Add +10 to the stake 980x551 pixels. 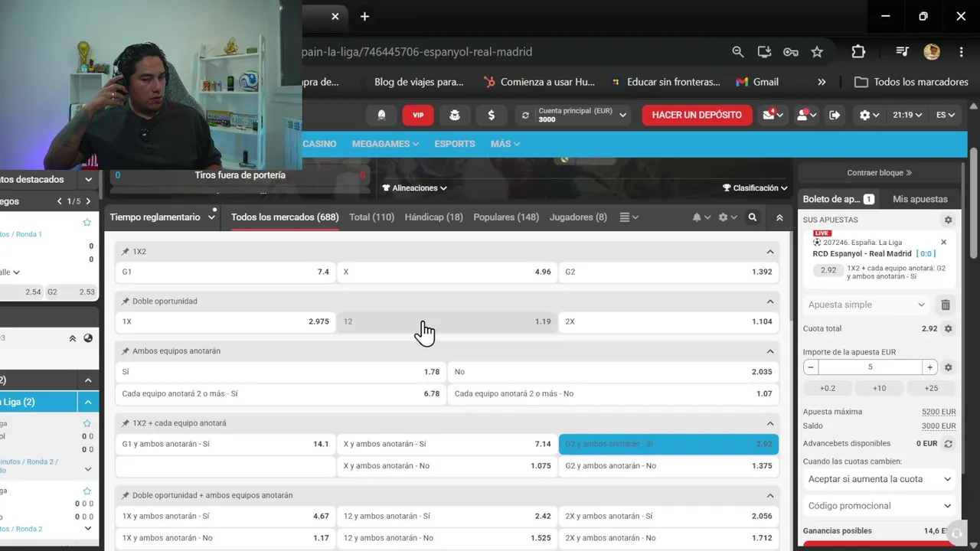tap(879, 388)
